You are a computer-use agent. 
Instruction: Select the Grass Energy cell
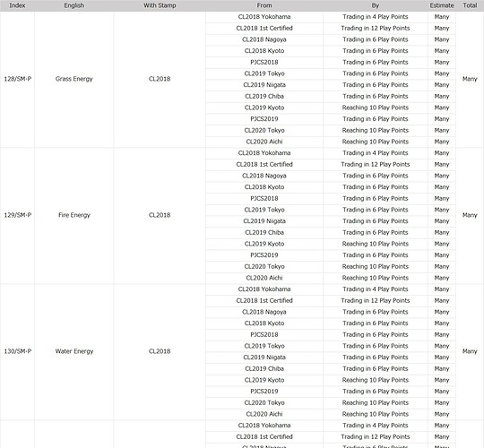pyautogui.click(x=74, y=79)
